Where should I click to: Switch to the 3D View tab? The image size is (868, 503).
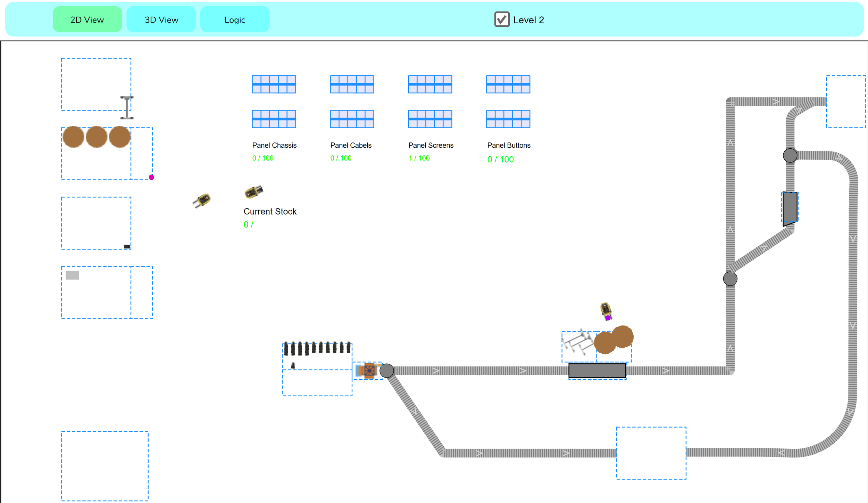161,19
